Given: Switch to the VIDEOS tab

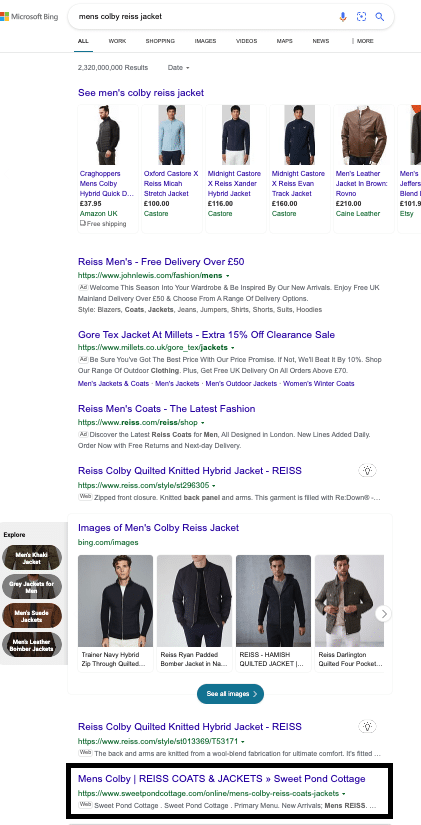Looking at the screenshot, I should [x=247, y=41].
